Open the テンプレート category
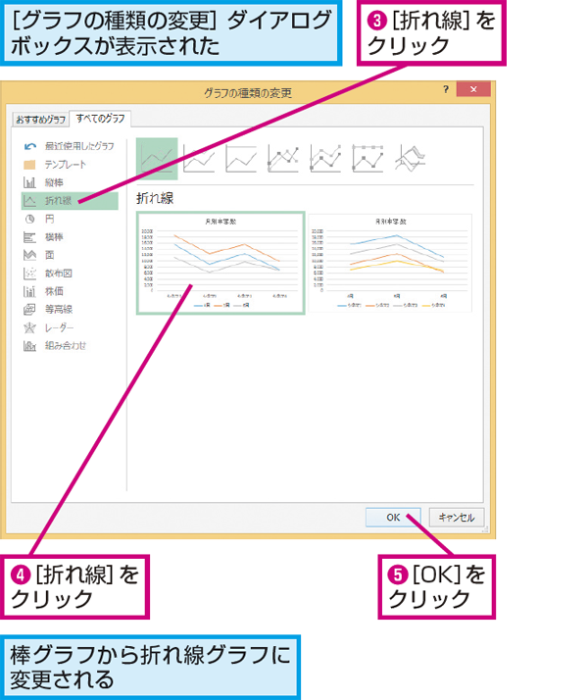 tap(70, 165)
